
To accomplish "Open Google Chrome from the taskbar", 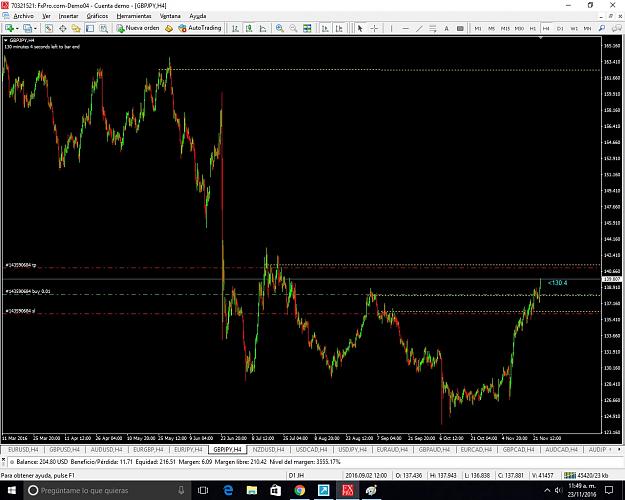I will tap(300, 490).
